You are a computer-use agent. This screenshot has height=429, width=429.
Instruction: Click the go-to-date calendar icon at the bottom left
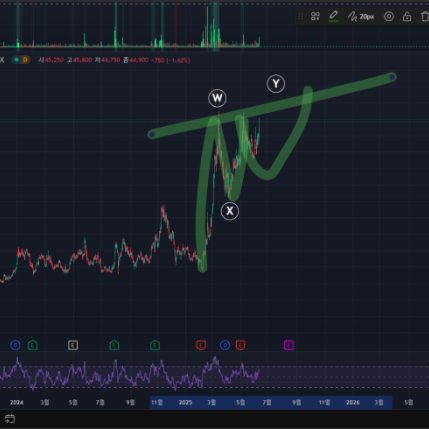tap(10, 419)
